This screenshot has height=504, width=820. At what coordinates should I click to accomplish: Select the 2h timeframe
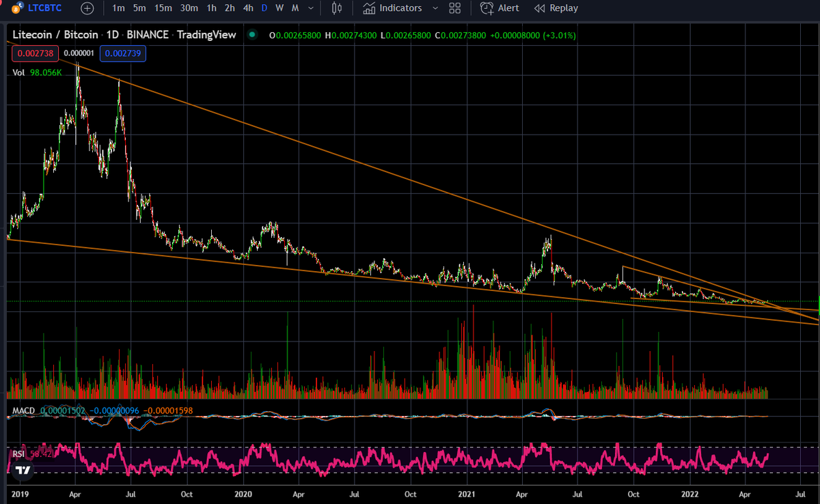[x=230, y=8]
